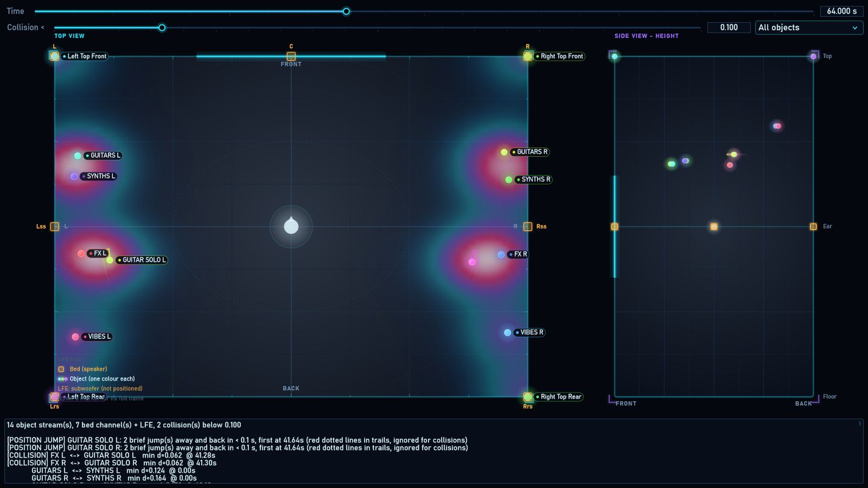Click the "Object (one colour each)" legend entry
The height and width of the screenshot is (488, 868).
pyautogui.click(x=96, y=379)
